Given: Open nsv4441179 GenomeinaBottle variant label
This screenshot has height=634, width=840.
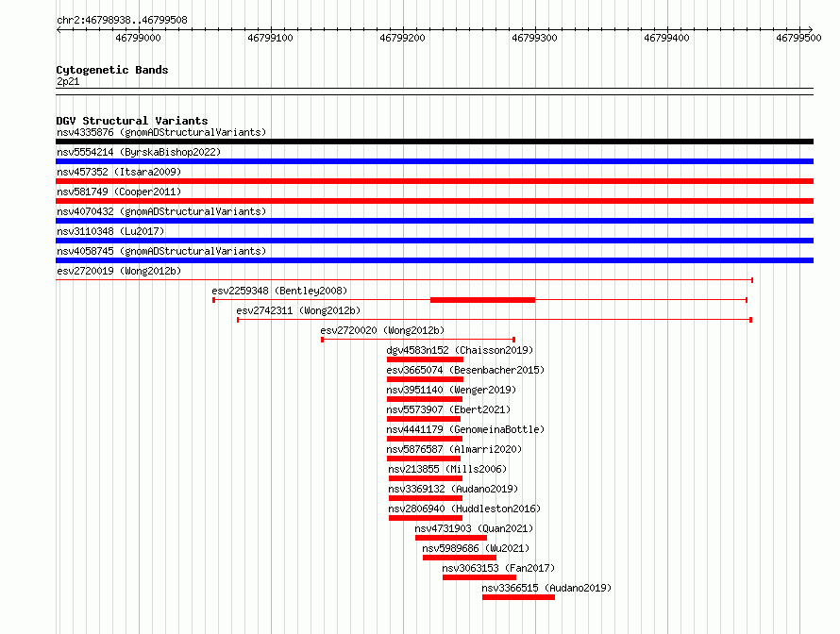Looking at the screenshot, I should 465,429.
